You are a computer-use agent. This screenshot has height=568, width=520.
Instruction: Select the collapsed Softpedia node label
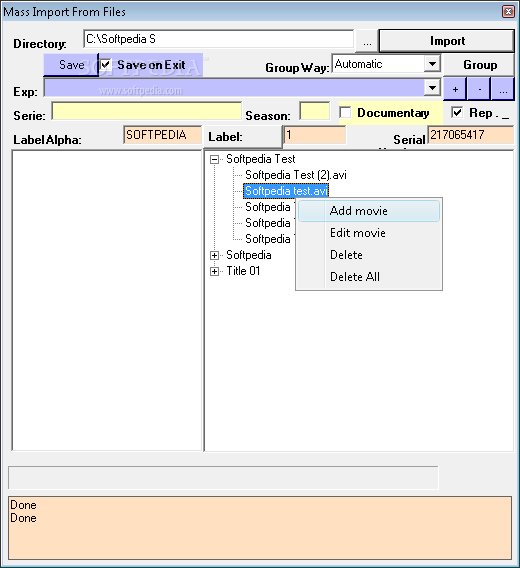249,255
